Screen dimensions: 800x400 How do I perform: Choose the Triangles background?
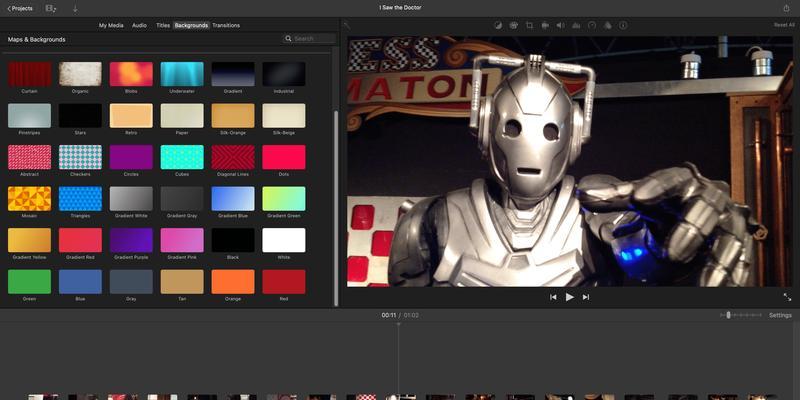click(80, 198)
